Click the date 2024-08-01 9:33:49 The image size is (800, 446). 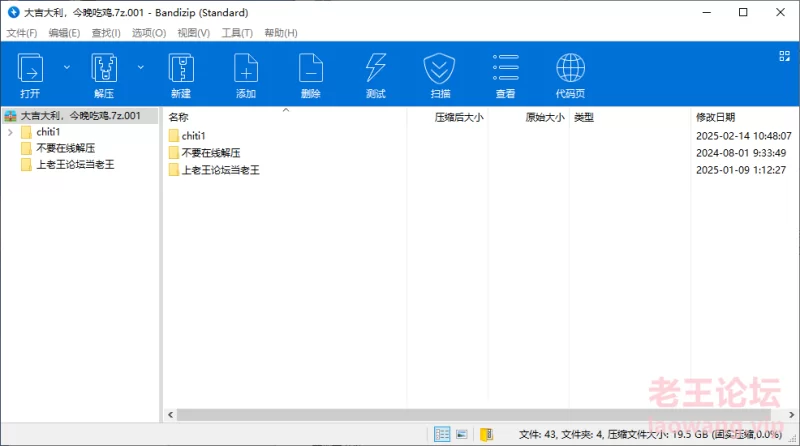point(741,153)
